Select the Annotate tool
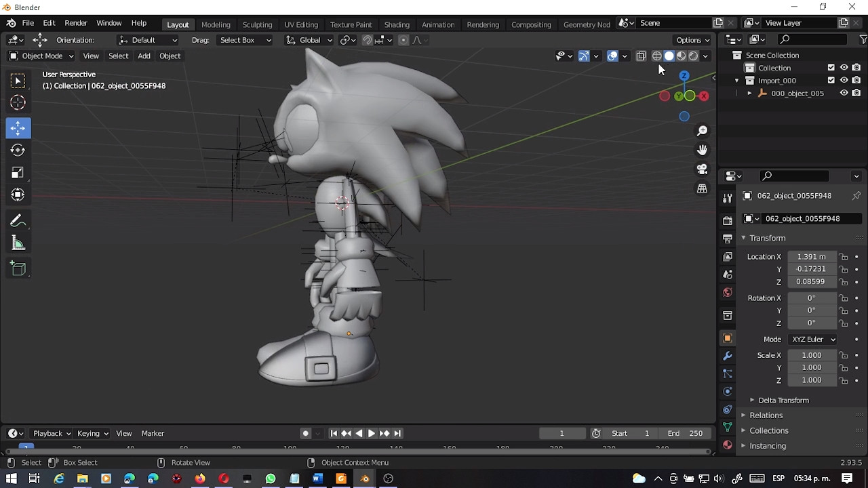 [18, 220]
